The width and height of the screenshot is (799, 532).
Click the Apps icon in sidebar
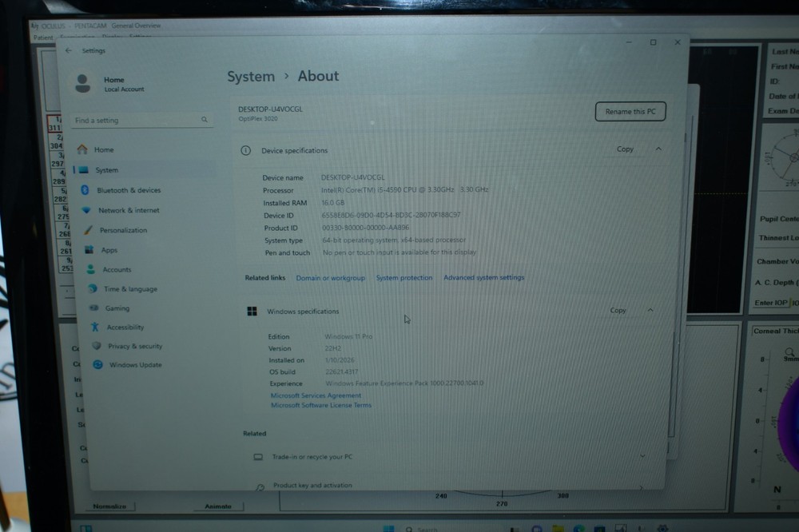[x=89, y=250]
